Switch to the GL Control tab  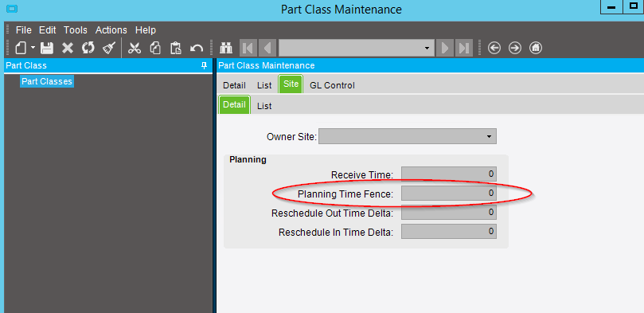[332, 85]
